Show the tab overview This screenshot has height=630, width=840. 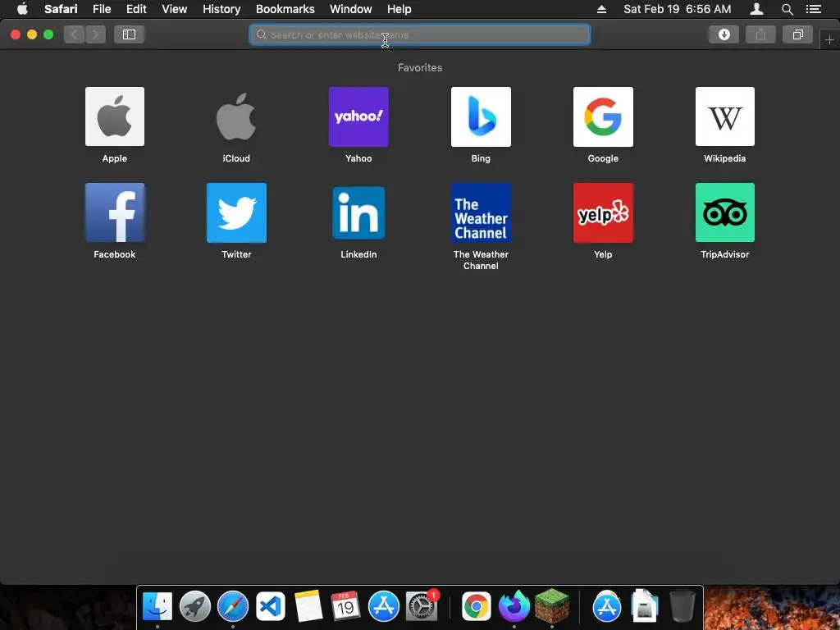pyautogui.click(x=797, y=34)
